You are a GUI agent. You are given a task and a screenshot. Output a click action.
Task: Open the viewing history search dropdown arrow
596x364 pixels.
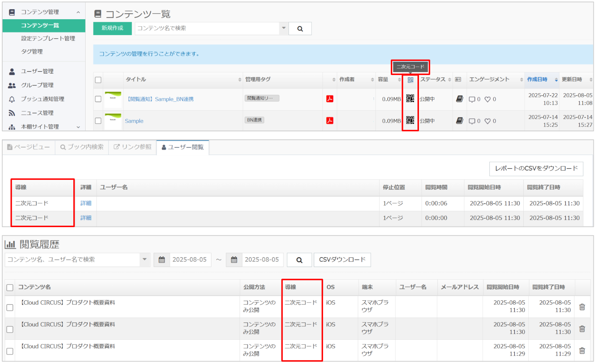point(144,259)
